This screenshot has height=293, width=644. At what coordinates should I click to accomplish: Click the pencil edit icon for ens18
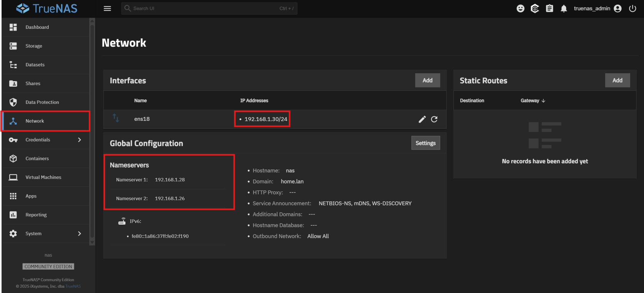[422, 119]
